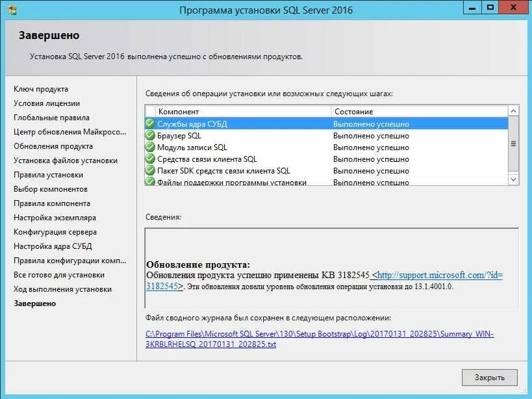Click the Ключ продукта step
Screen dimensions: 532x399
click(41, 89)
